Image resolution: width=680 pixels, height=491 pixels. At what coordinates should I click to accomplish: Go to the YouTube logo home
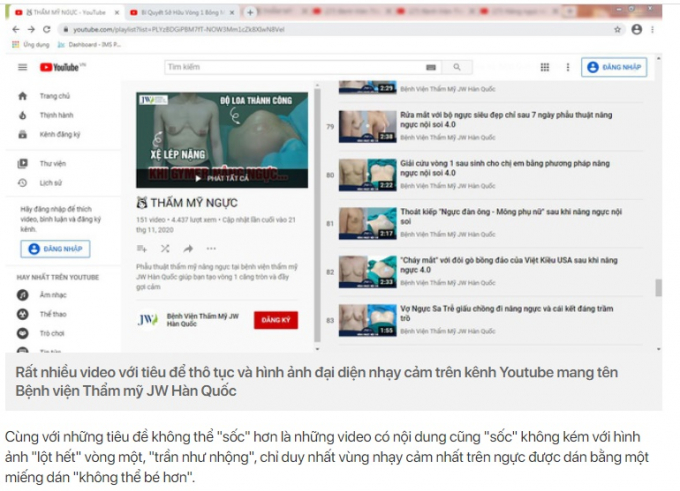(62, 67)
